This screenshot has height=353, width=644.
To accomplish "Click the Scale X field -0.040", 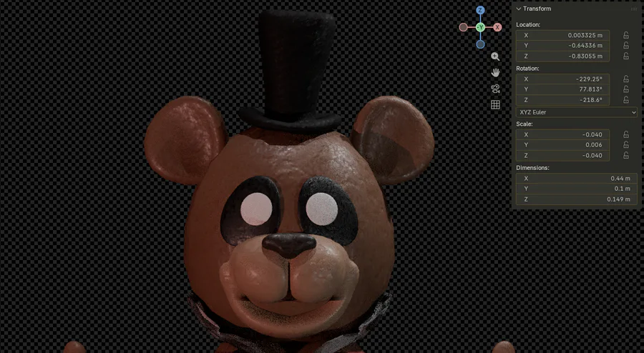I will click(562, 134).
